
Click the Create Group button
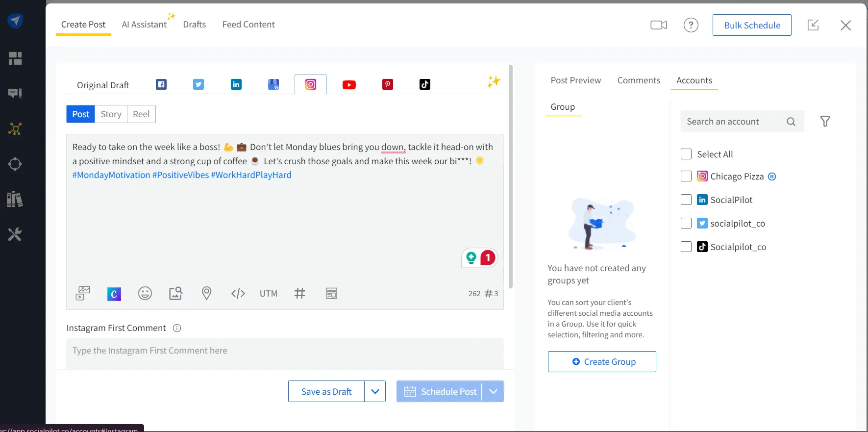click(601, 361)
